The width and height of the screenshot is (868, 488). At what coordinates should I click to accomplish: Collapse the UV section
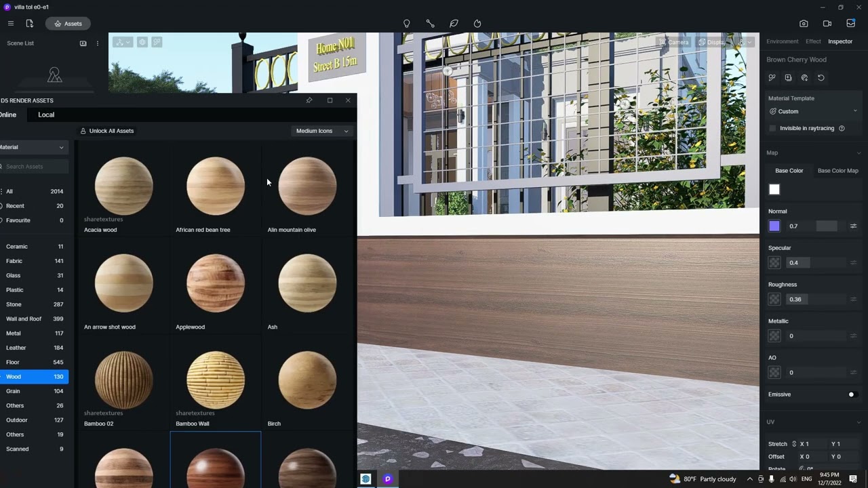click(859, 422)
